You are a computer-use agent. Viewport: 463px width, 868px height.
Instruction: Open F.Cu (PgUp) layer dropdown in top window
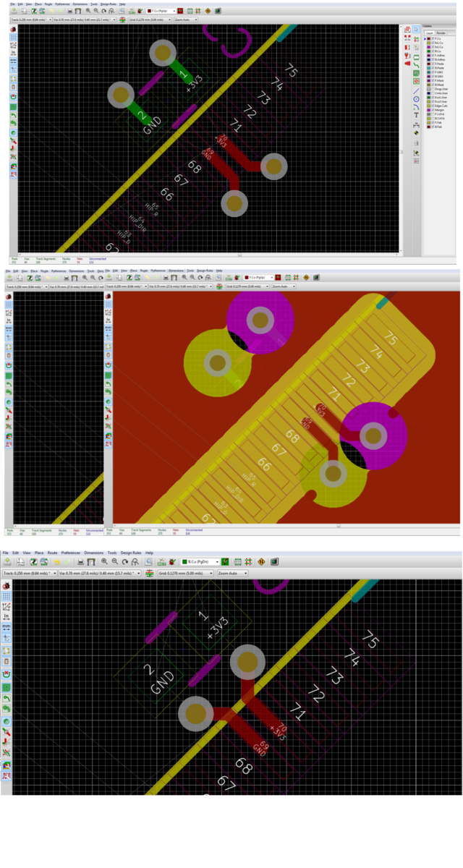tap(160, 12)
